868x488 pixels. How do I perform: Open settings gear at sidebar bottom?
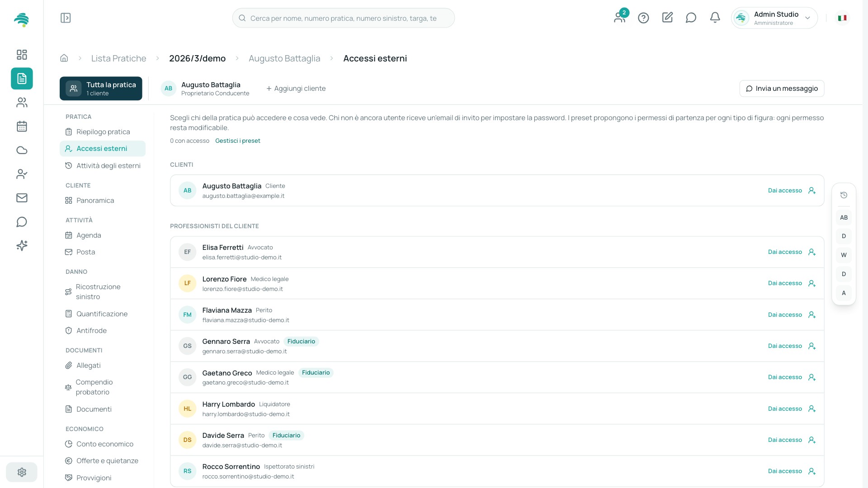pos(22,472)
